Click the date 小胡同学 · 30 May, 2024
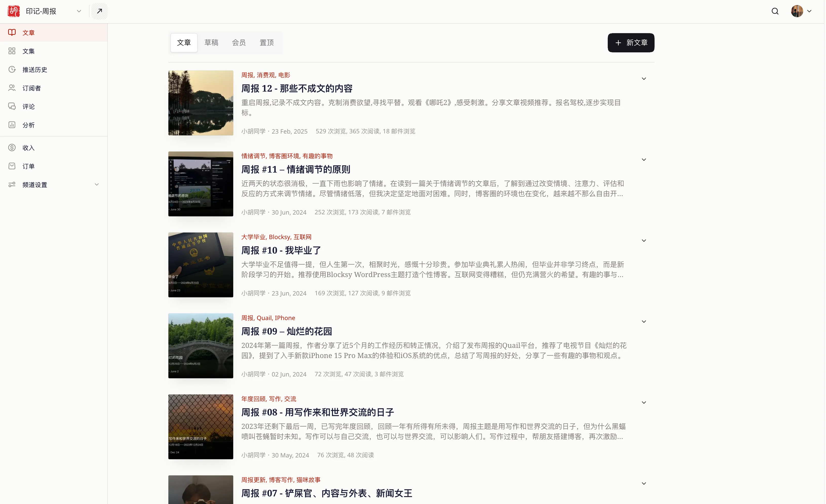The width and height of the screenshot is (826, 504). pos(275,455)
